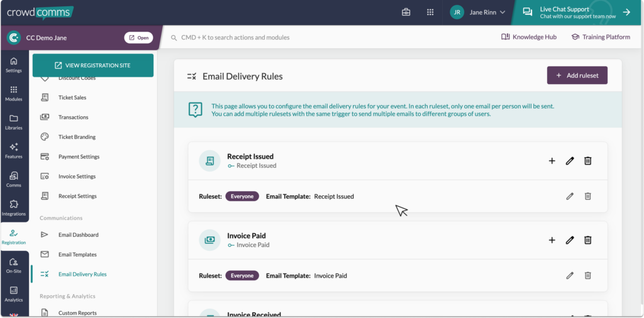Delete the Receipt Issued ruleset

588,161
